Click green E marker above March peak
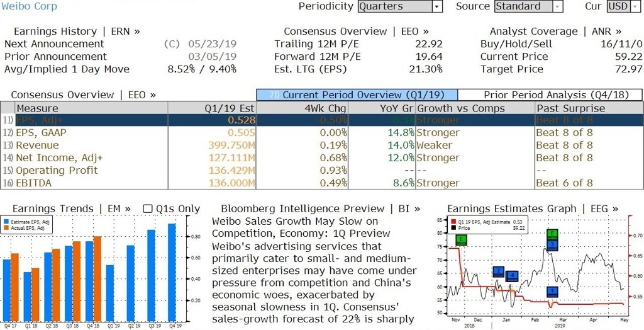Viewport: 644px width, 330px height. point(553,234)
